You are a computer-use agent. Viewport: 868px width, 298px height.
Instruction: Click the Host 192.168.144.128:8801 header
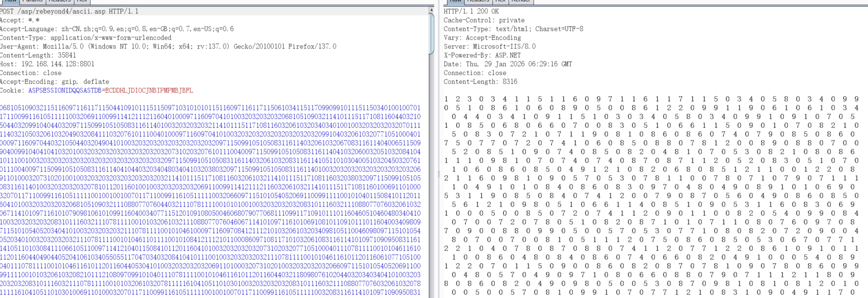47,64
